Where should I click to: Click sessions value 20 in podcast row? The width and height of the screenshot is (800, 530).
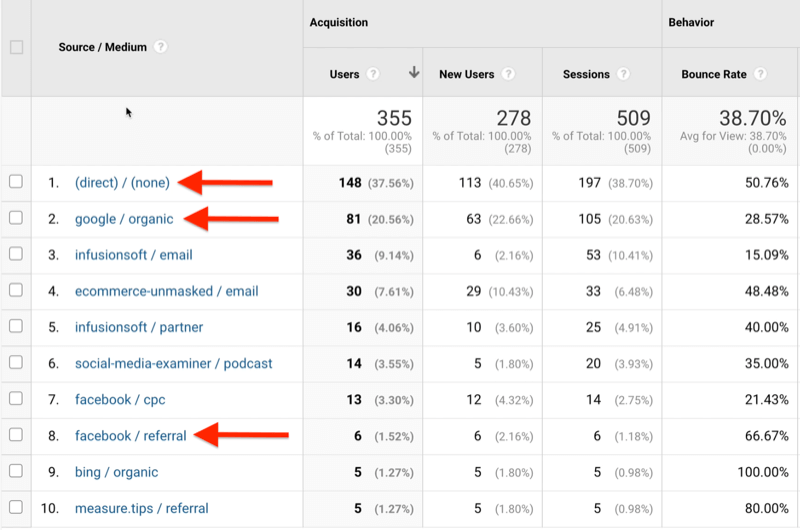click(593, 364)
